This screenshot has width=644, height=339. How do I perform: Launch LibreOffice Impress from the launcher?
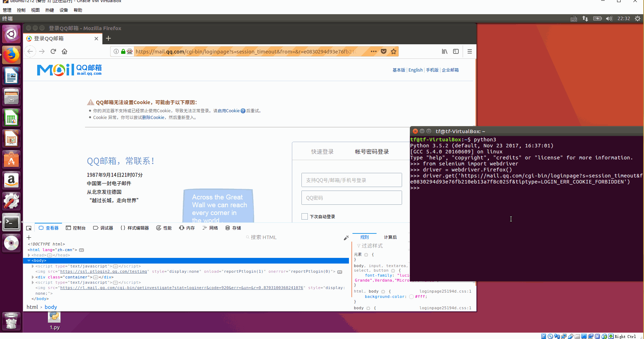pos(11,139)
